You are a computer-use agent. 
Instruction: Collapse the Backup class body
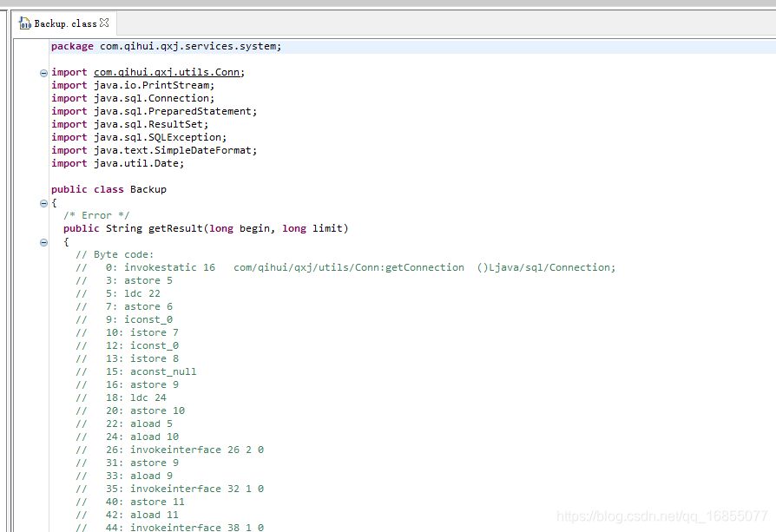(x=43, y=203)
